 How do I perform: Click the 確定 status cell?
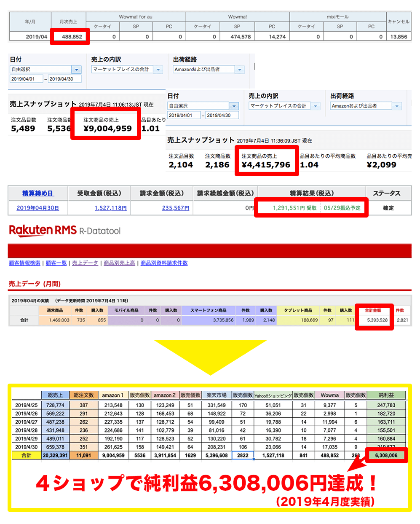[x=388, y=208]
